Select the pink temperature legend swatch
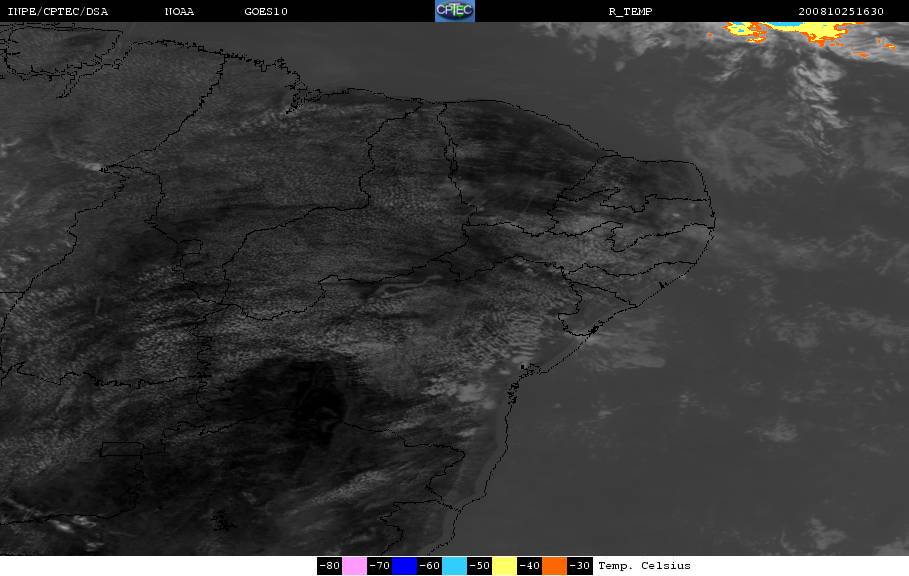 point(354,566)
